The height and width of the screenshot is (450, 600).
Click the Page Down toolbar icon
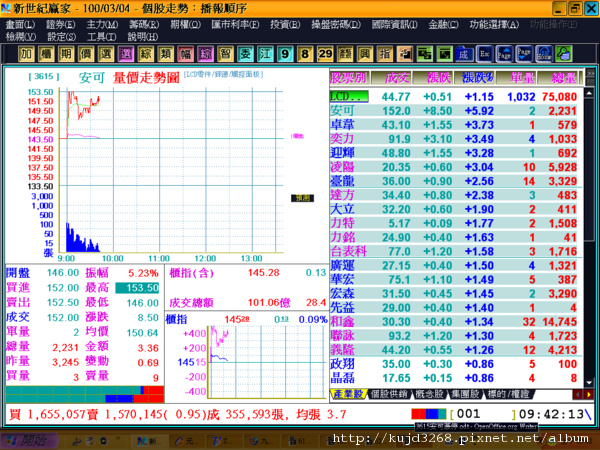524,54
